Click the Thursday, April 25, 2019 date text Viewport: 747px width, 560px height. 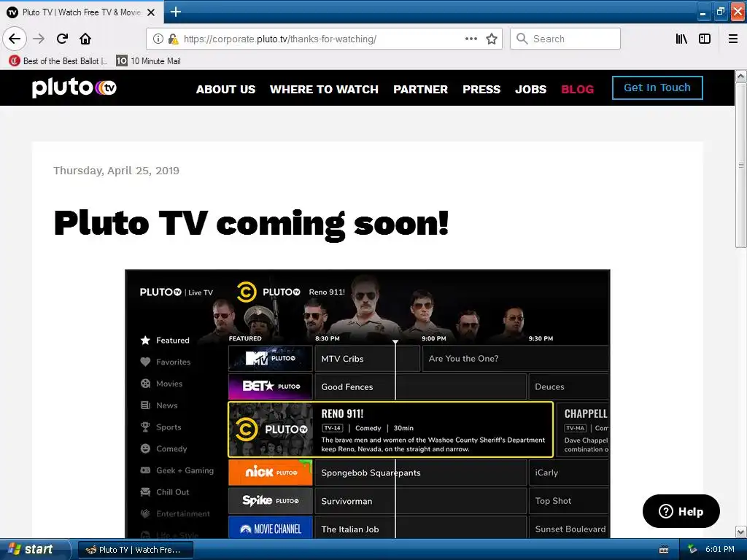point(116,171)
